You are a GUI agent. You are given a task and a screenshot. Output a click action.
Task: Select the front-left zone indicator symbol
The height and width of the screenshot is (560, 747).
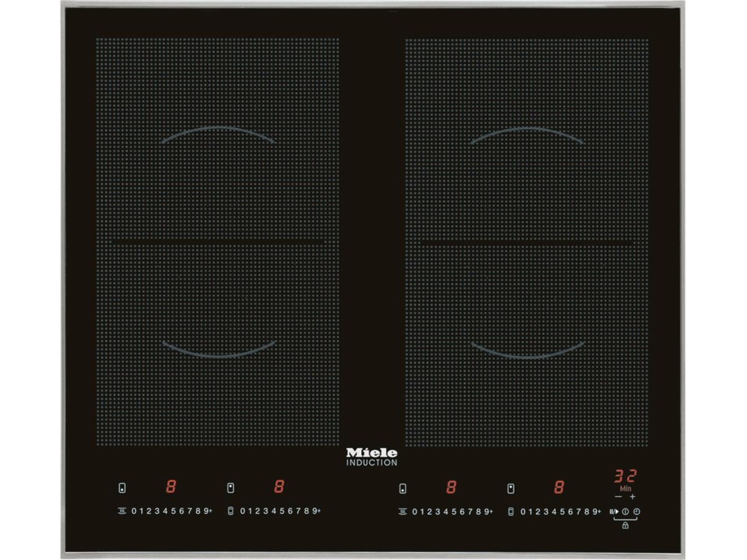click(122, 488)
